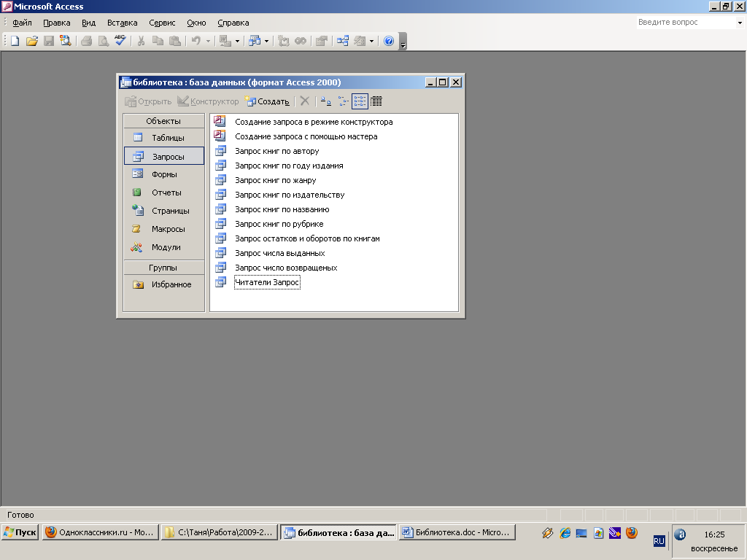This screenshot has height=560, width=747.
Task: Open the Окно menu
Action: tap(196, 23)
